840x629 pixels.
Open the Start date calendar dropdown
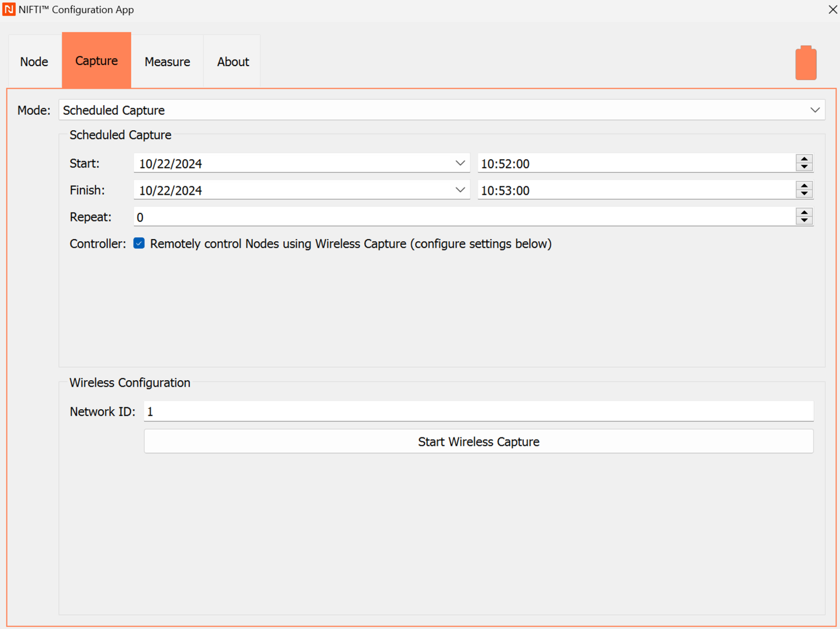click(460, 163)
